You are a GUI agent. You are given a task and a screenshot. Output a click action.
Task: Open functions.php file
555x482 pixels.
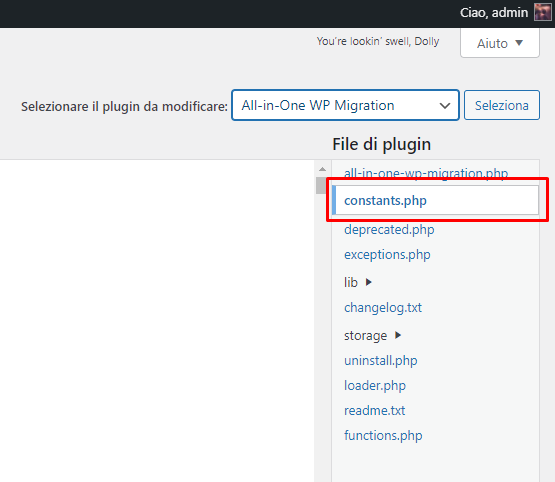pos(383,435)
